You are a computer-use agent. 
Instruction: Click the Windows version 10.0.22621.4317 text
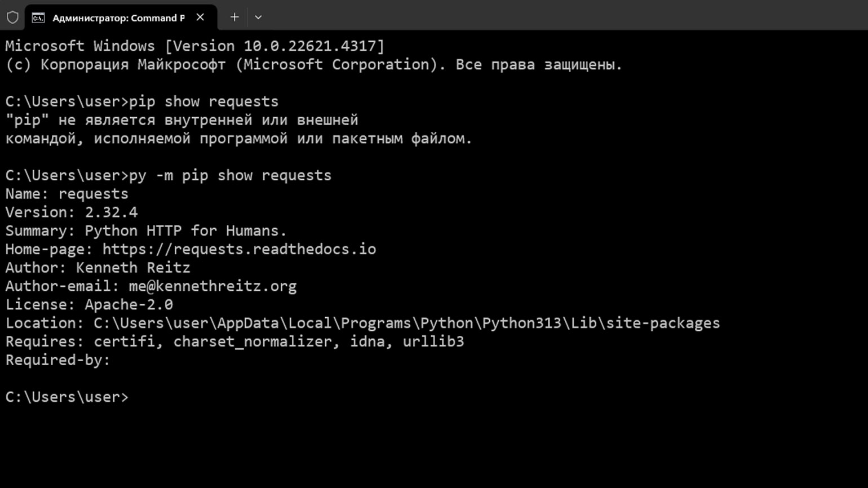[x=309, y=46]
